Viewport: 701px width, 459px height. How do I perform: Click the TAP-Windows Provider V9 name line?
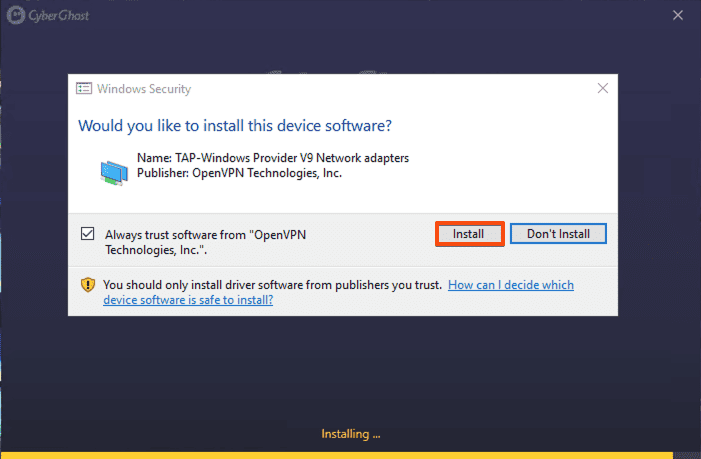(272, 158)
